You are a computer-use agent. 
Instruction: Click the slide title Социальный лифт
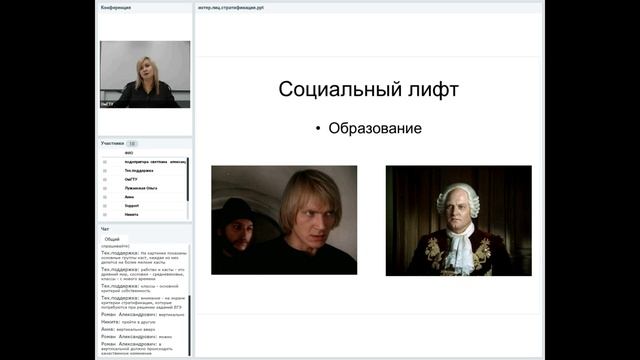coord(369,89)
